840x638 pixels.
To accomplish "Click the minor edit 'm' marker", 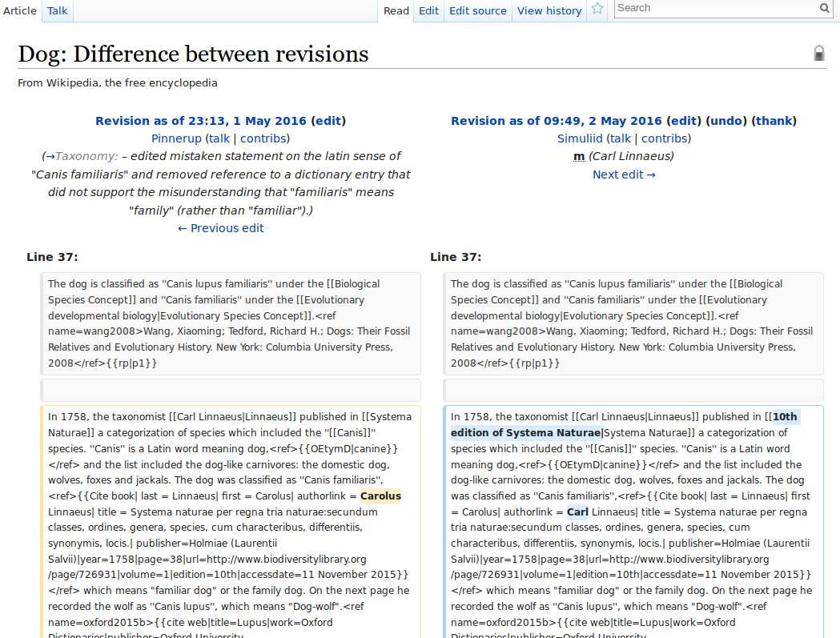I will pos(579,156).
